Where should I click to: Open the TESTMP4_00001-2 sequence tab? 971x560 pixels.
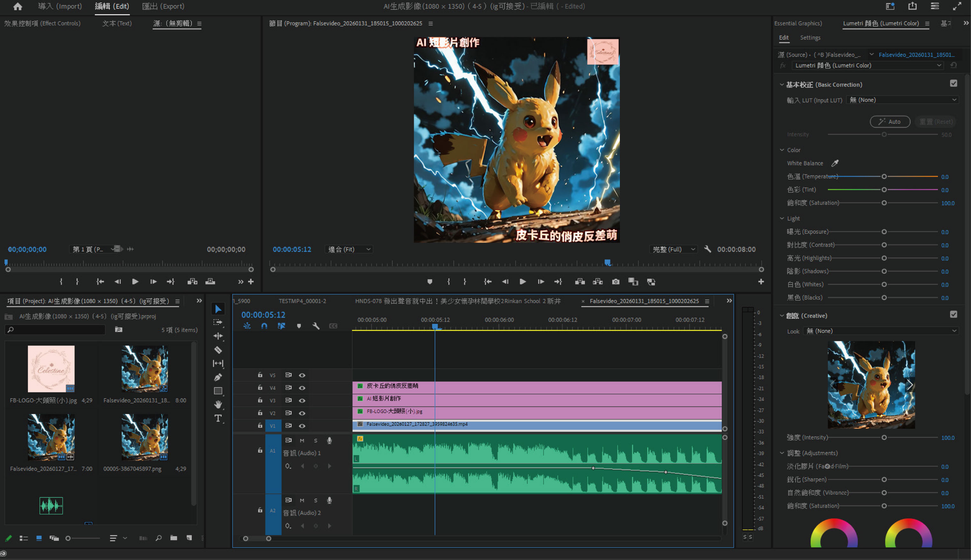(302, 301)
